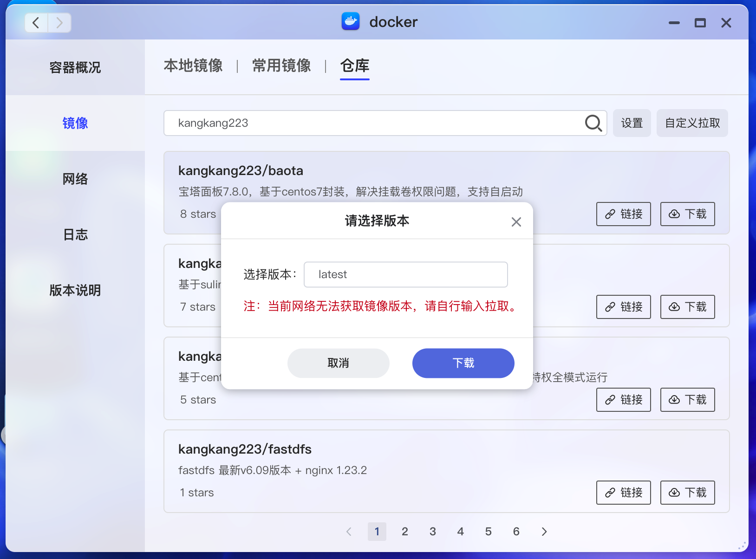756x559 pixels.
Task: Go to results page 1
Action: (377, 532)
